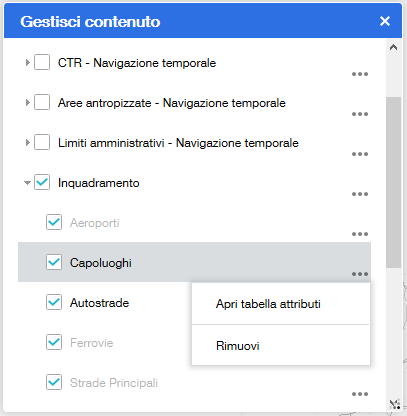
Task: Open options menu for Inquadramento group
Action: [360, 194]
